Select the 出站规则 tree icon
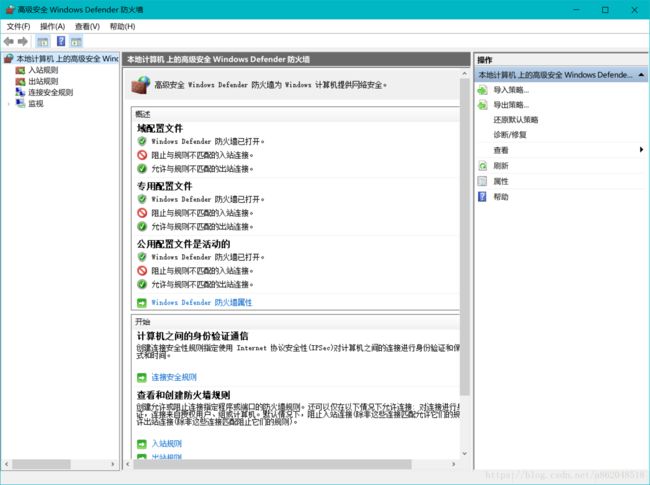650x485 pixels. click(x=20, y=81)
